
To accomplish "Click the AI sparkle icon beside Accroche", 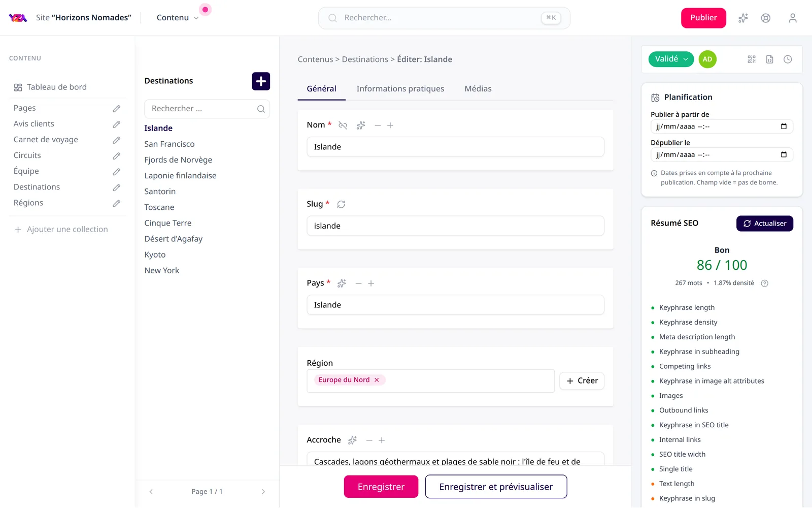I will pos(352,440).
